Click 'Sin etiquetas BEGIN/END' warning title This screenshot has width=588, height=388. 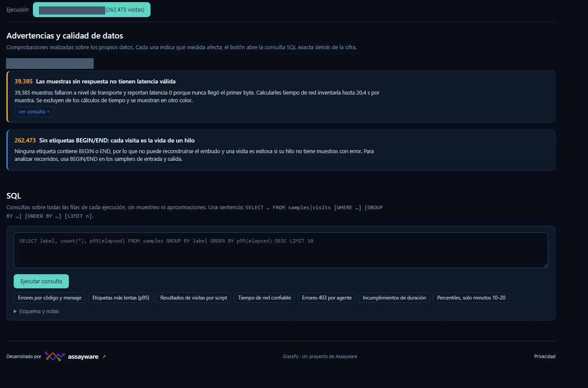[117, 140]
